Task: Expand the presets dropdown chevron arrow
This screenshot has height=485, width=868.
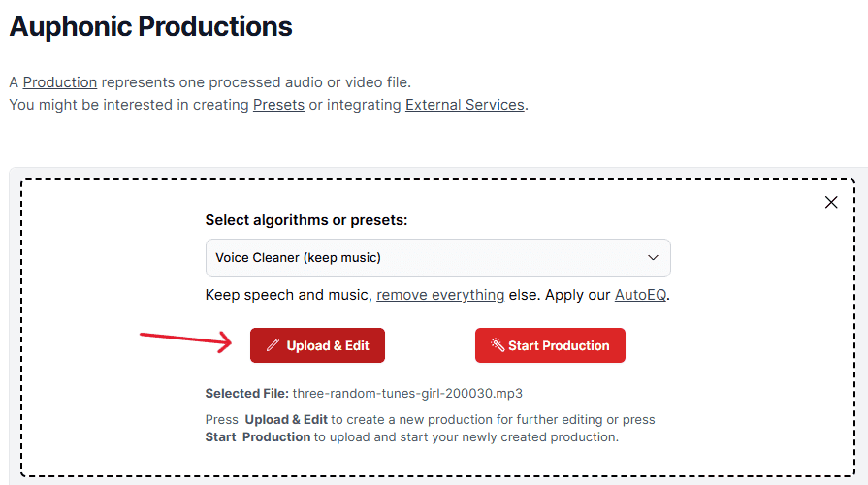Action: click(654, 257)
